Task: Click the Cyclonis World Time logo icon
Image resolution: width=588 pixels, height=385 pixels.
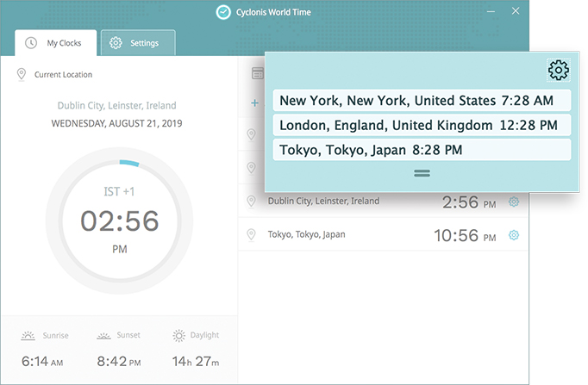Action: tap(223, 12)
